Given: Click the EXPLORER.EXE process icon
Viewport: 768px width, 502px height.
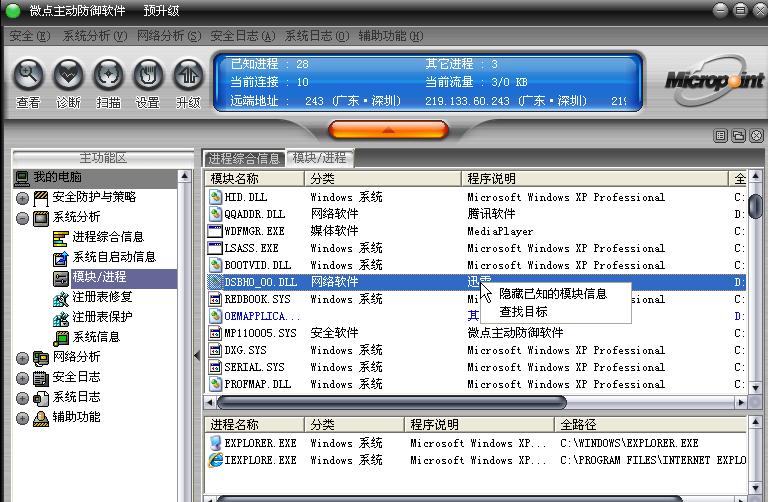Looking at the screenshot, I should (216, 443).
